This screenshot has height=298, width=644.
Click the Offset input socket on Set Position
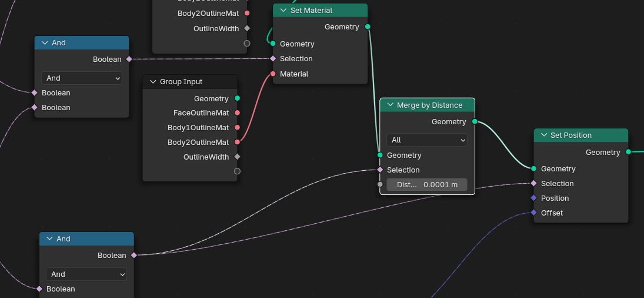533,213
